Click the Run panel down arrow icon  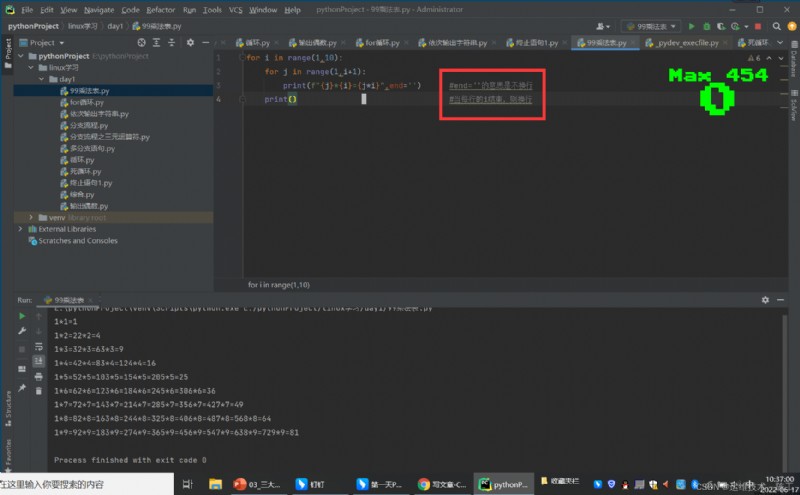pyautogui.click(x=39, y=331)
